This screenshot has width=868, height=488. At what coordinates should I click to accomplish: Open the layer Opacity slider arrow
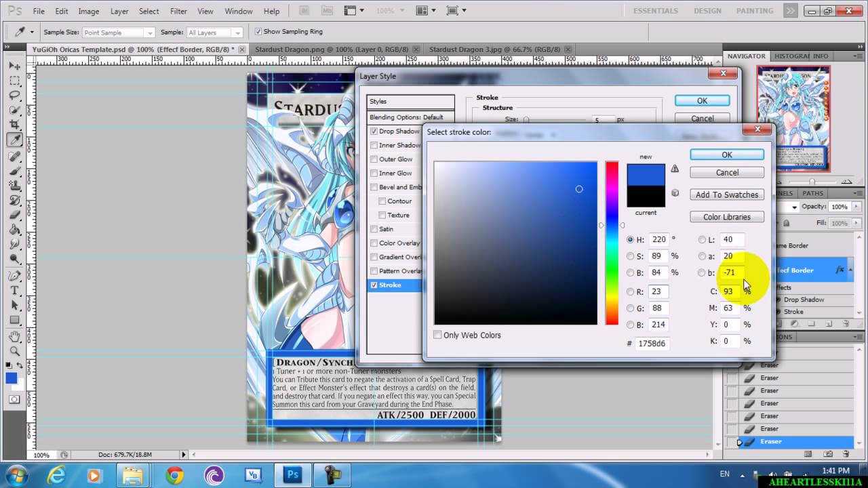click(856, 206)
